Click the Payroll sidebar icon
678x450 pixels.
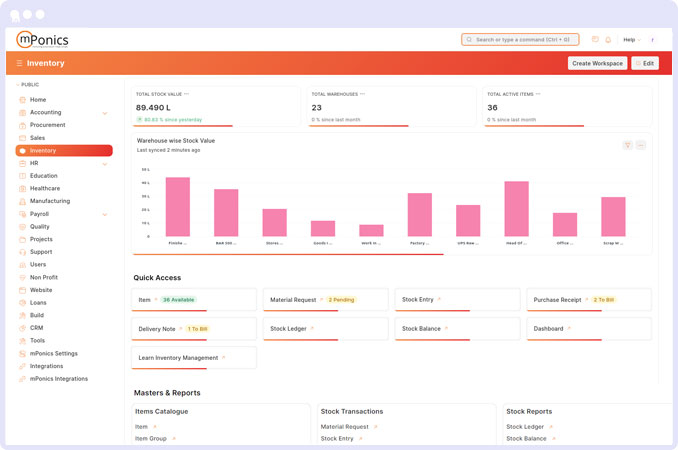[22, 214]
